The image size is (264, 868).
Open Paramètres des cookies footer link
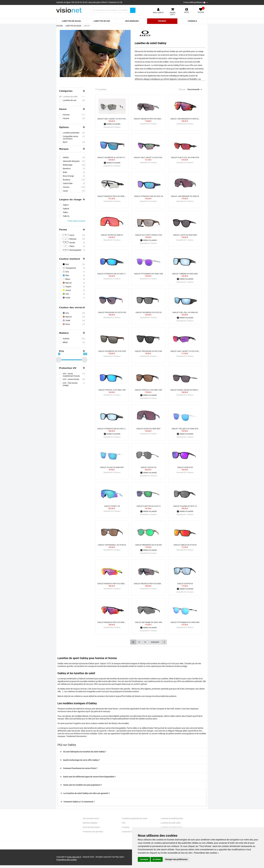point(66,860)
